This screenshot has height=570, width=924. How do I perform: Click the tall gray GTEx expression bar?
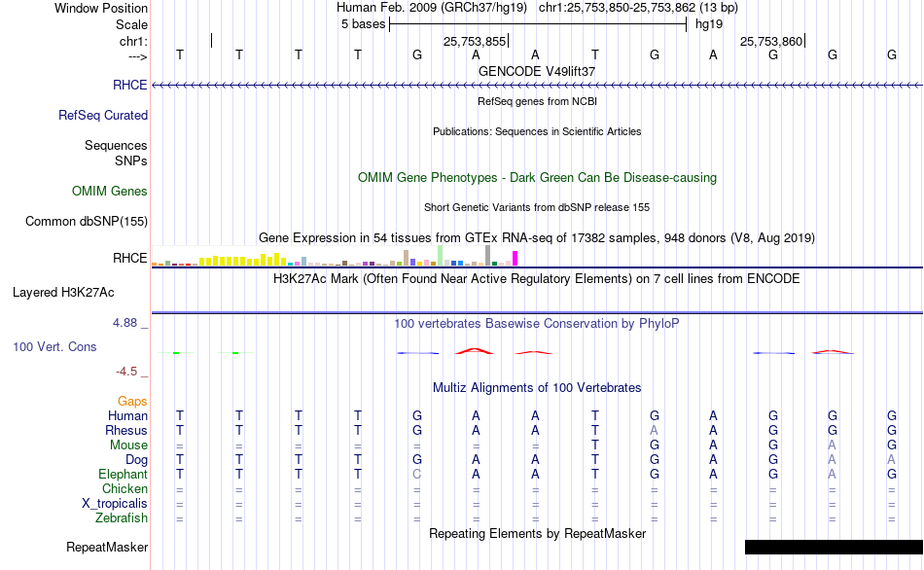(x=488, y=256)
